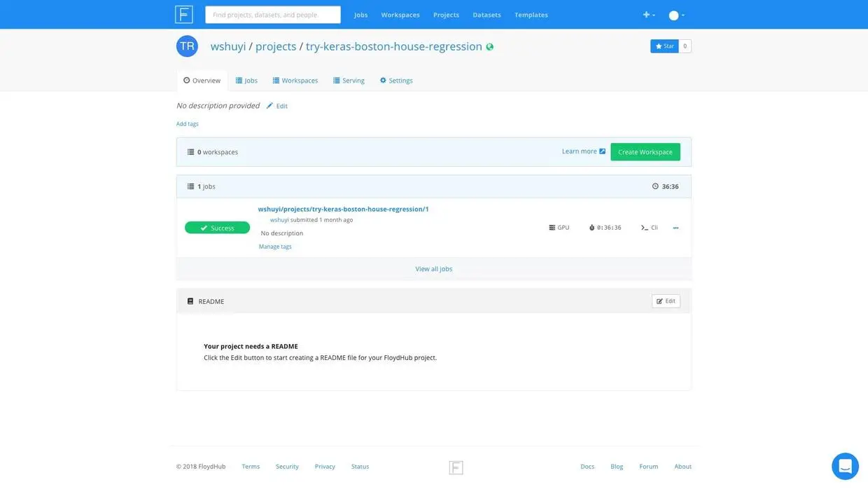868x489 pixels.
Task: Switch to the project Jobs tab
Action: point(246,81)
